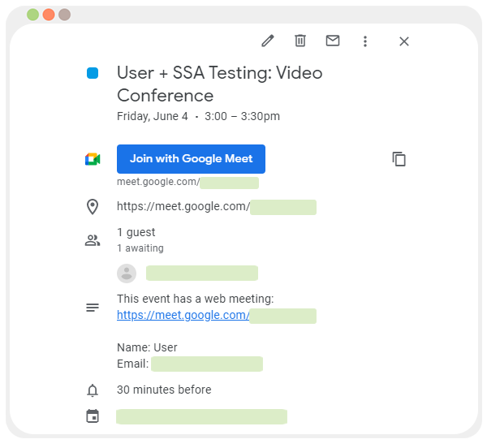Open the three-dot options menu
487x448 pixels.
[x=365, y=41]
